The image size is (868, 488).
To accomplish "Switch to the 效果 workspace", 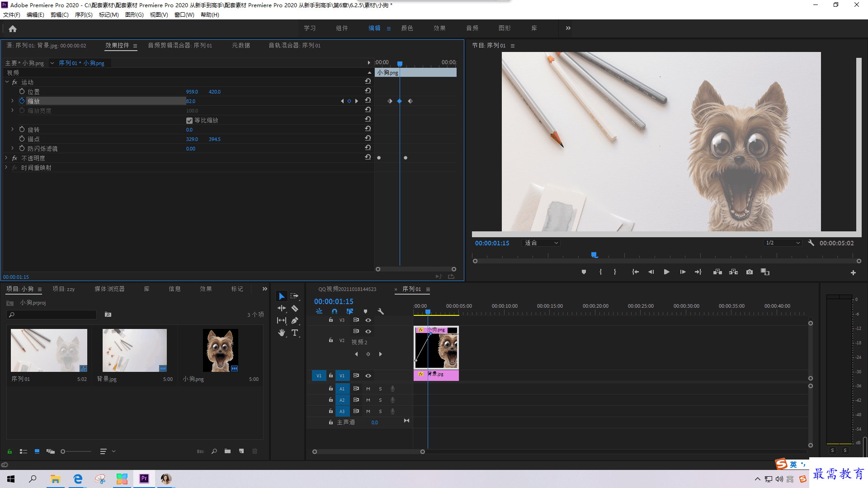I will coord(439,28).
